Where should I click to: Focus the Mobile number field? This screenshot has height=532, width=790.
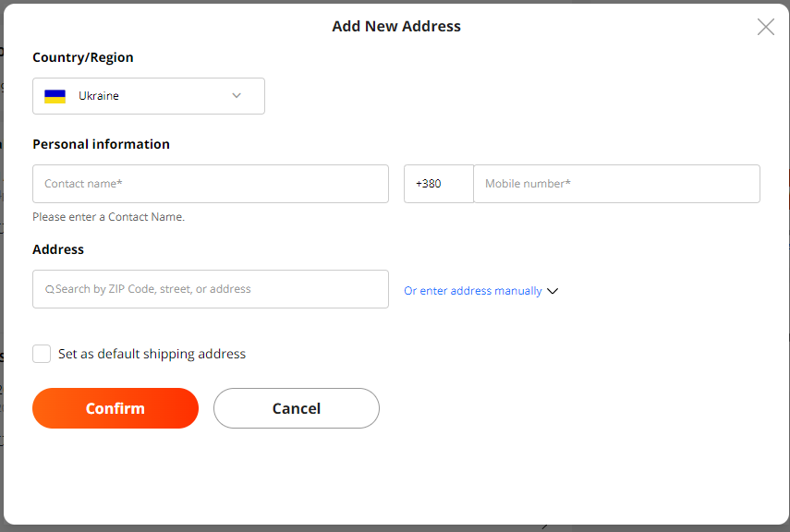coord(616,184)
